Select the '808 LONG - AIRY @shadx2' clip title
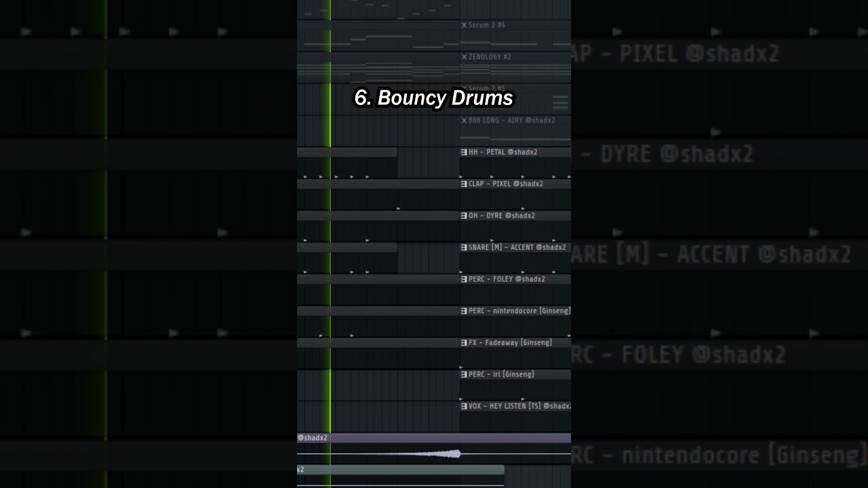 coord(512,121)
